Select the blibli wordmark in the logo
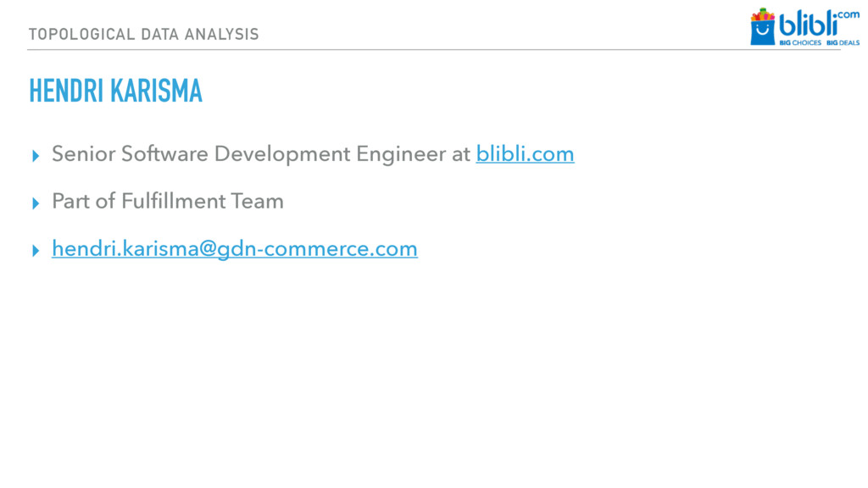 pos(808,25)
